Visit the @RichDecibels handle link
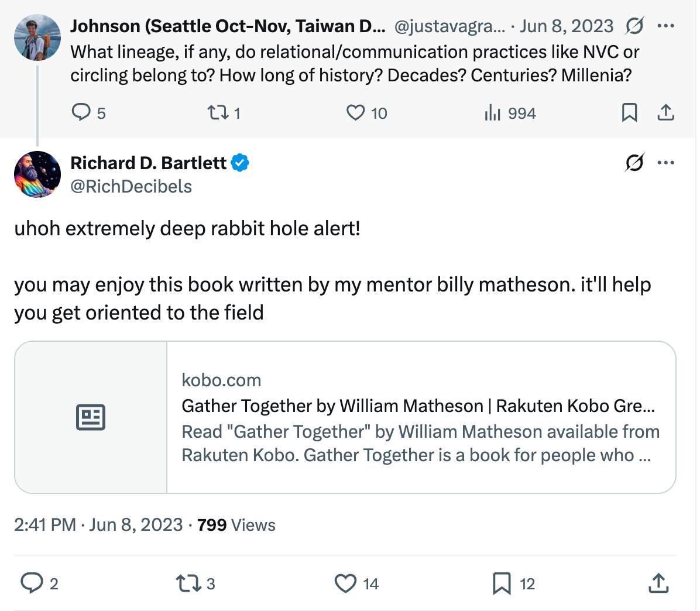 [x=131, y=187]
